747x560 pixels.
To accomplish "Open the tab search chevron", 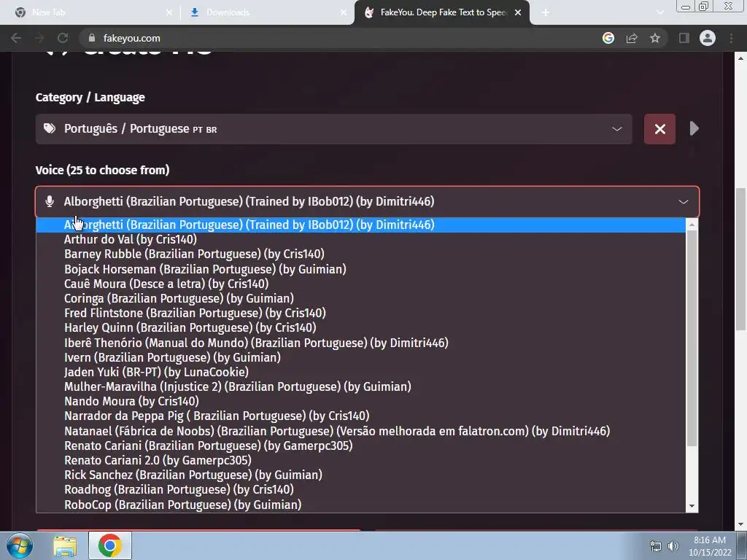I will click(659, 12).
